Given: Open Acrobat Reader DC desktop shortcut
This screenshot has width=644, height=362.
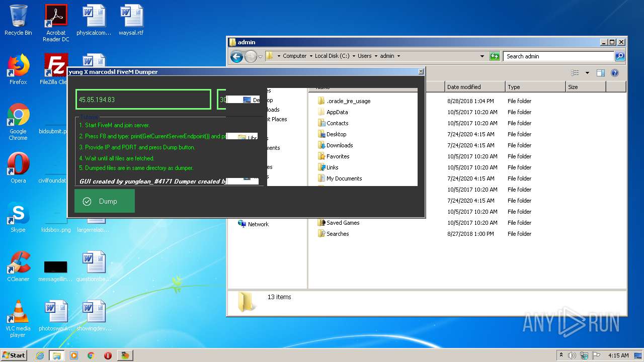Looking at the screenshot, I should pos(56,23).
